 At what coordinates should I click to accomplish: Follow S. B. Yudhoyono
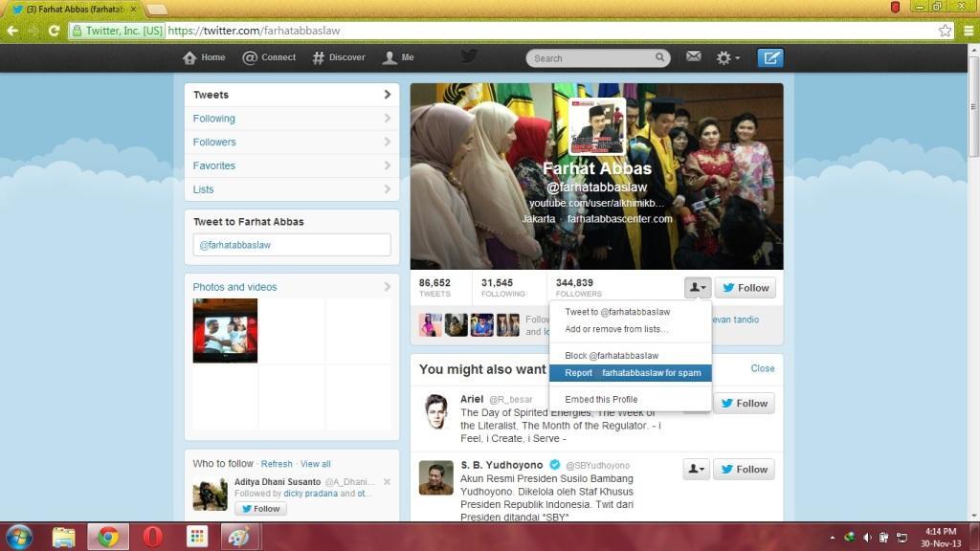(744, 469)
